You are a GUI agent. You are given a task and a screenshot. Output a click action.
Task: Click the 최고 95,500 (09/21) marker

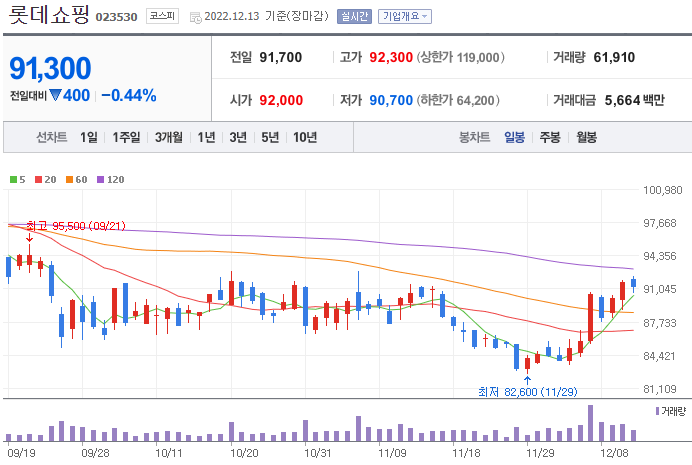click(75, 226)
